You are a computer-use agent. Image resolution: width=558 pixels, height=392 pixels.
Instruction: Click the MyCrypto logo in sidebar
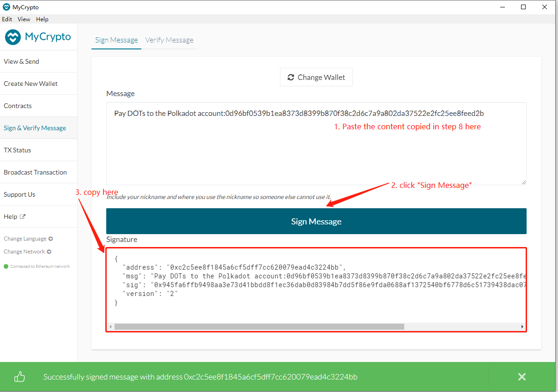[38, 37]
